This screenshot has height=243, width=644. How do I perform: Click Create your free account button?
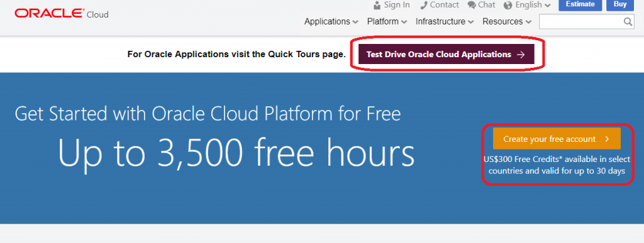(557, 139)
